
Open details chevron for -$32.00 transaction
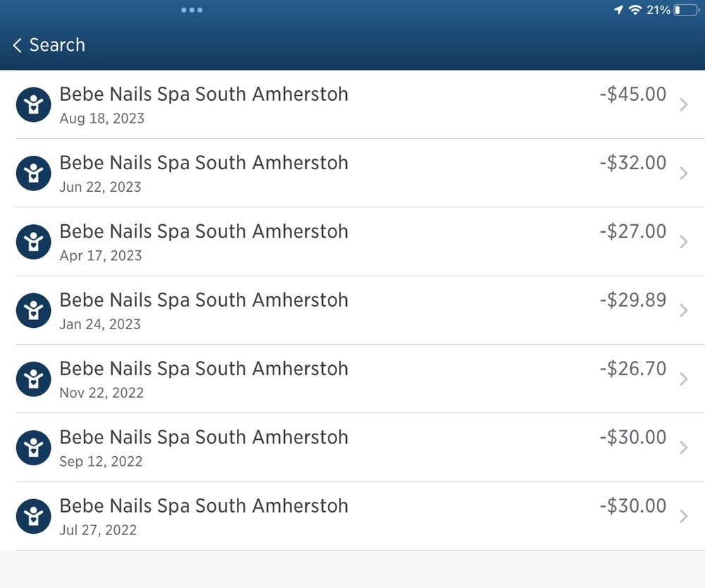(x=683, y=173)
